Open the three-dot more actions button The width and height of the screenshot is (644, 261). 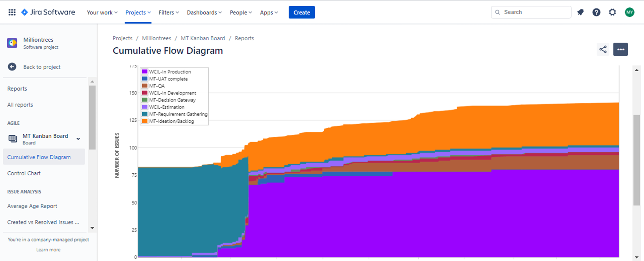click(x=621, y=49)
